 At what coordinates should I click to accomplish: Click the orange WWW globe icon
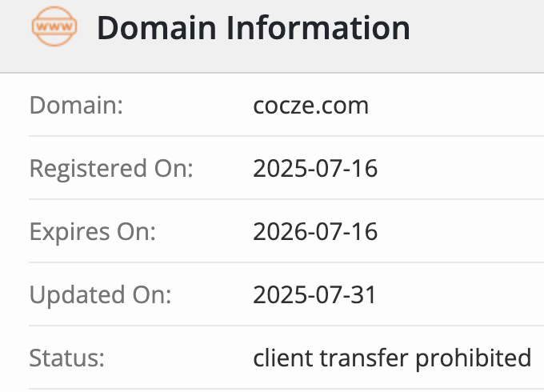coord(54,29)
